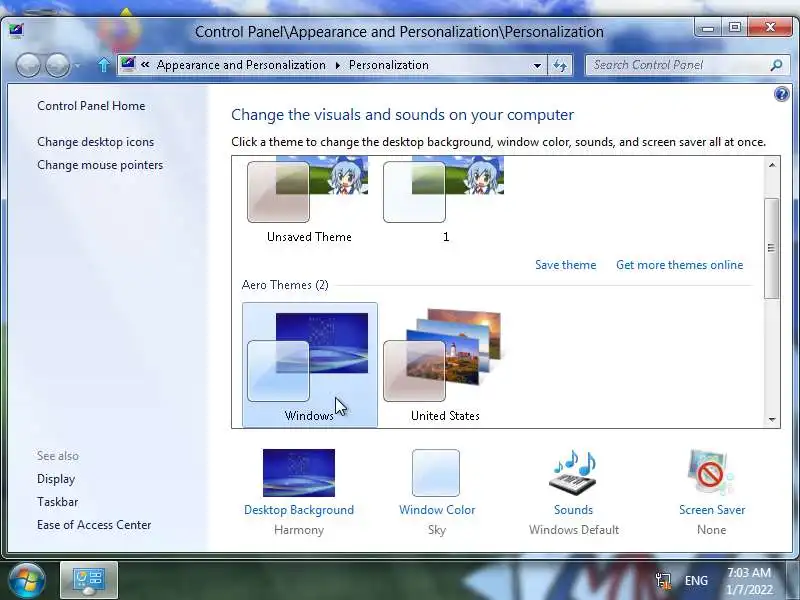Image resolution: width=800 pixels, height=600 pixels.
Task: Open Ease of Access Center
Action: coord(94,525)
